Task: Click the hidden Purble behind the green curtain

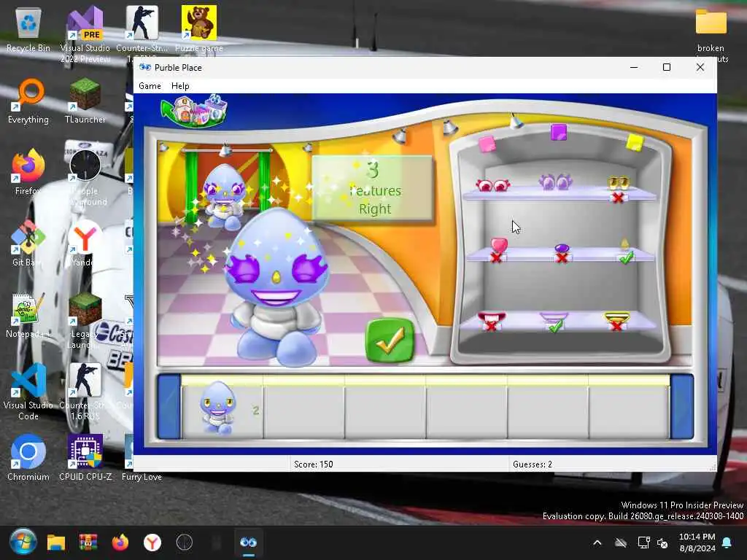Action: [x=225, y=196]
